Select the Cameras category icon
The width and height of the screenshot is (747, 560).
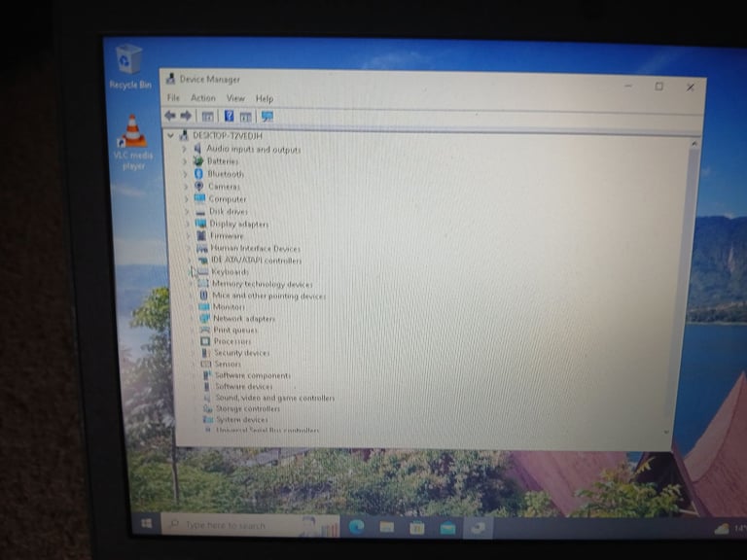click(x=199, y=187)
